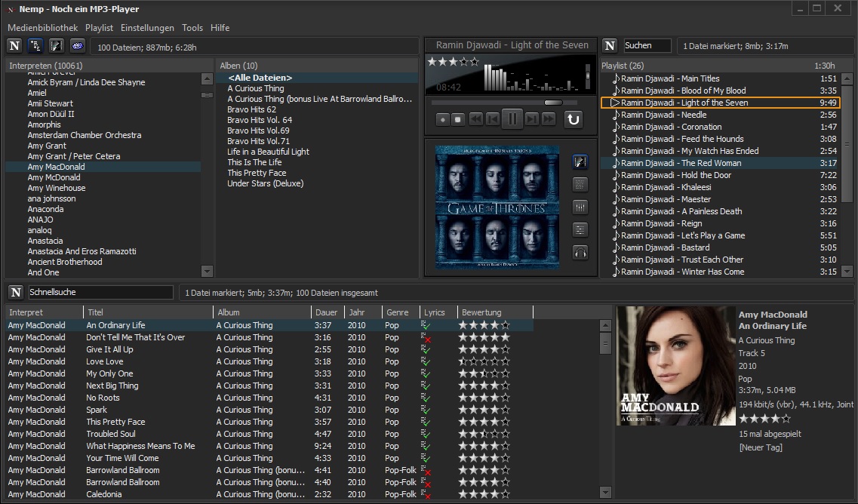Skip to the next track

(x=531, y=119)
